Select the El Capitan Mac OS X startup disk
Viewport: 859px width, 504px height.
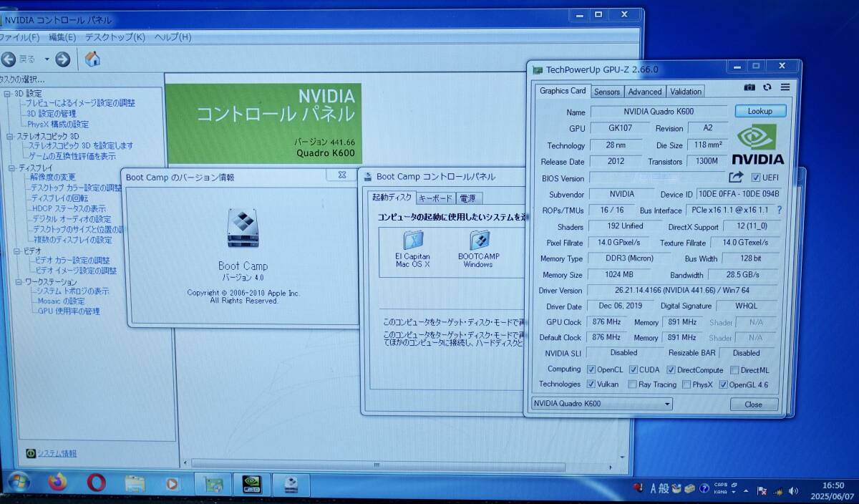[x=413, y=248]
